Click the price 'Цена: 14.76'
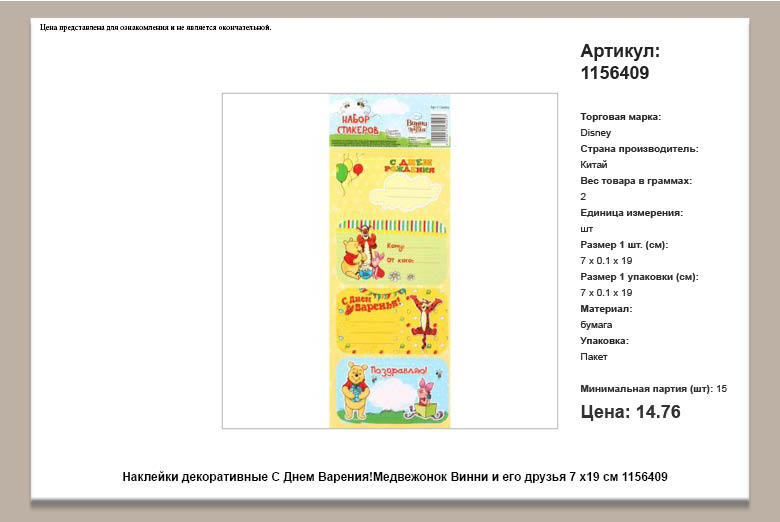Viewport: 780px width, 522px height. pyautogui.click(x=630, y=412)
